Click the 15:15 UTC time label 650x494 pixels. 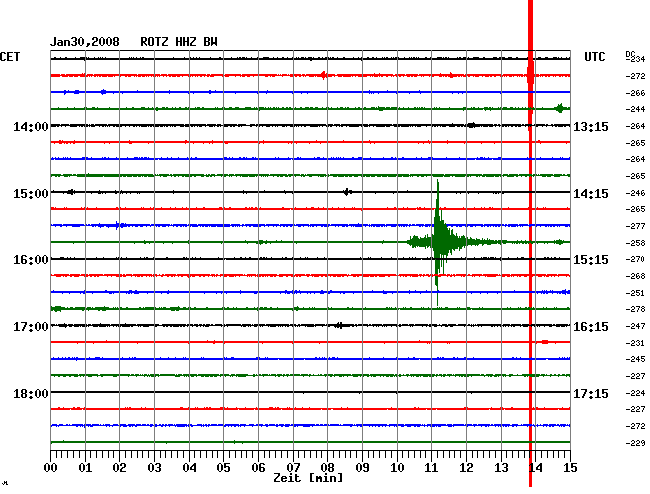(x=591, y=260)
